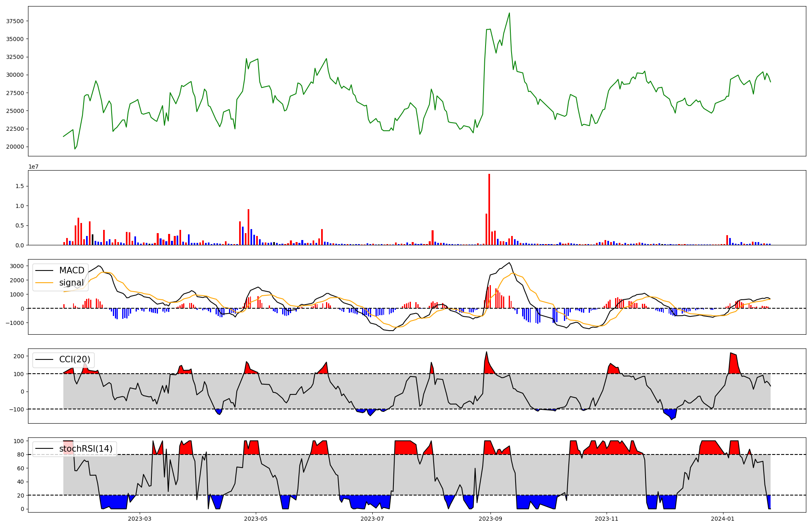Screen dimensions: 812x528
Task: Click the 20000 price axis tick label
Action: click(x=15, y=147)
